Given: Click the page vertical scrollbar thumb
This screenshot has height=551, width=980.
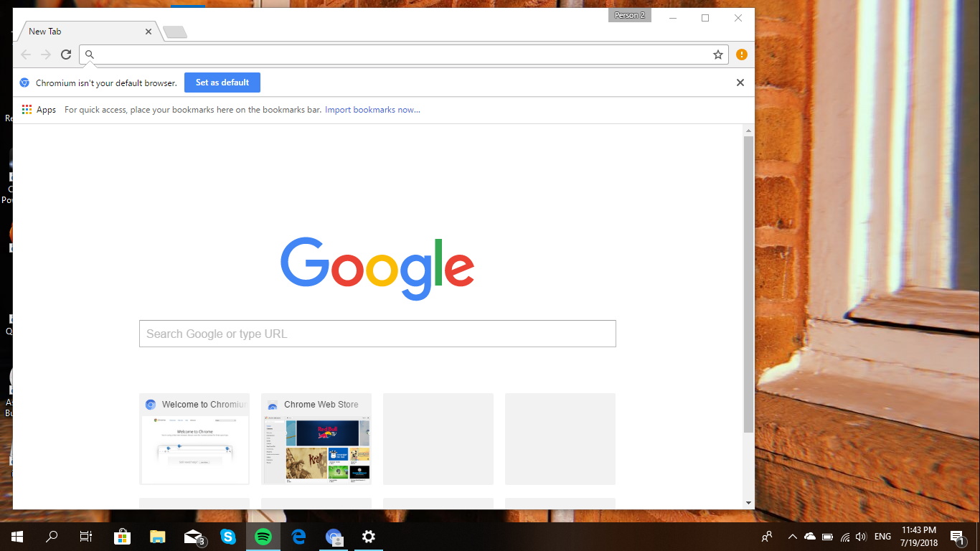Looking at the screenshot, I should point(748,284).
